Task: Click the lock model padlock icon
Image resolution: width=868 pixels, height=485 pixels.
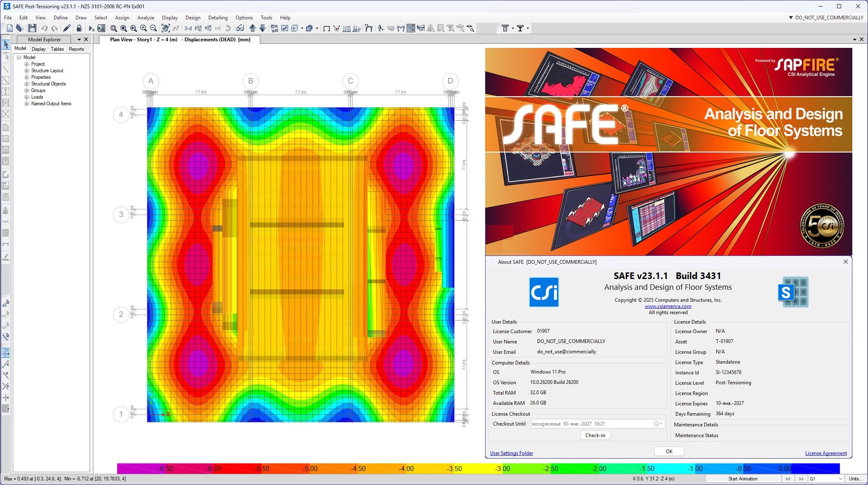Action: pyautogui.click(x=79, y=28)
